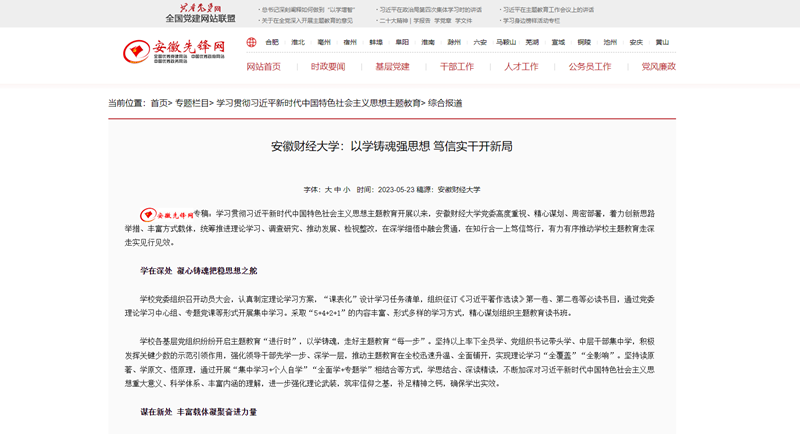Screen dimensions: 800x434
Task: Open the 芜湖 city link
Action: point(532,43)
